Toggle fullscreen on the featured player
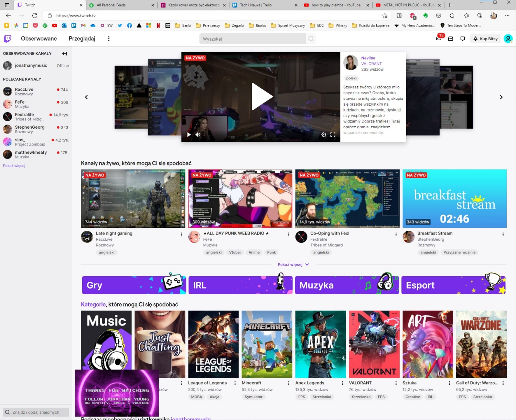 333,134
